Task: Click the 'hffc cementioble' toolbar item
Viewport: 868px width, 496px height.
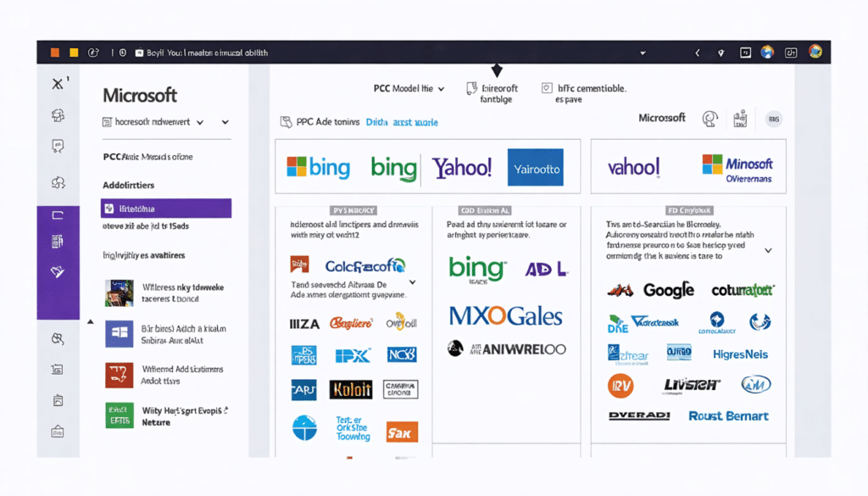Action: 583,93
